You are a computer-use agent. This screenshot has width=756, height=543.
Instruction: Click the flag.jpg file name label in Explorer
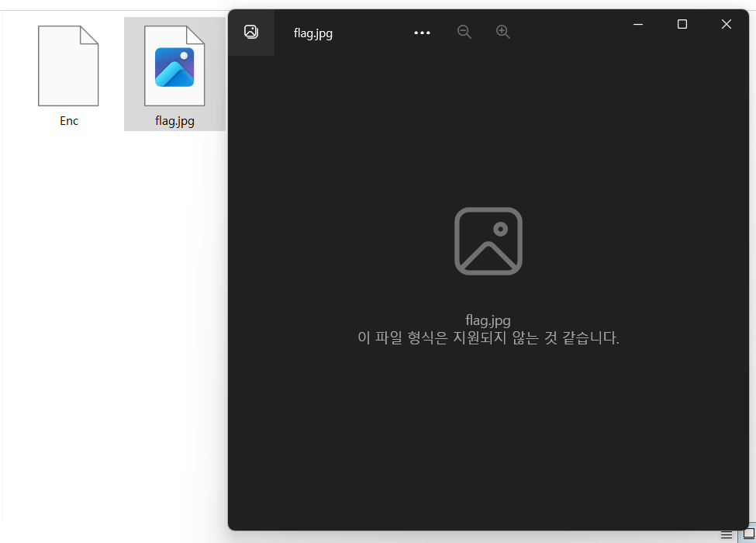(x=174, y=121)
